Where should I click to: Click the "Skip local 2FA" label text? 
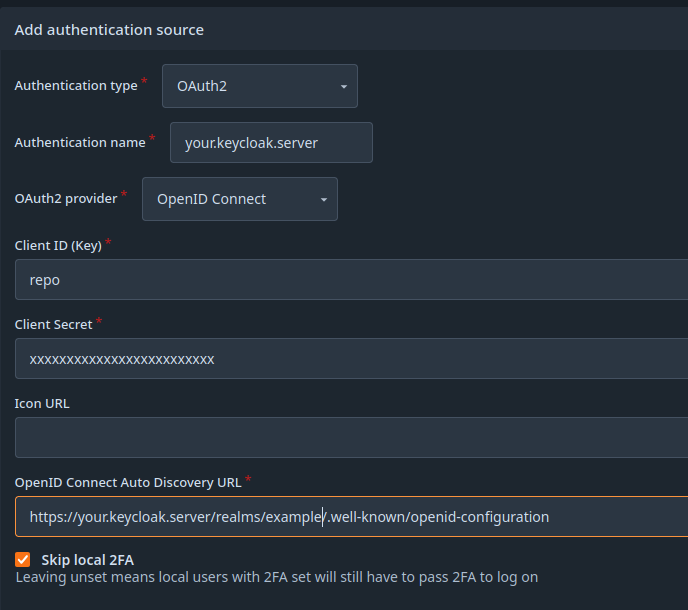(87, 559)
